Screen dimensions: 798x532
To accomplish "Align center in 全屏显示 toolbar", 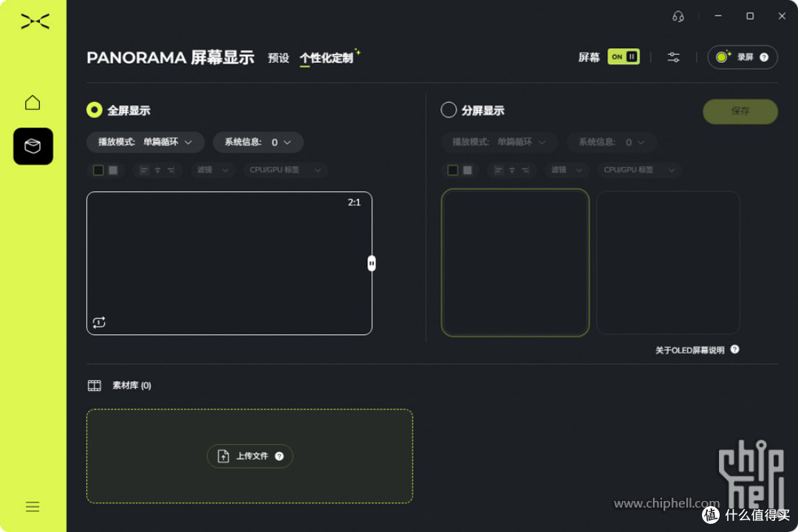I will 157,170.
